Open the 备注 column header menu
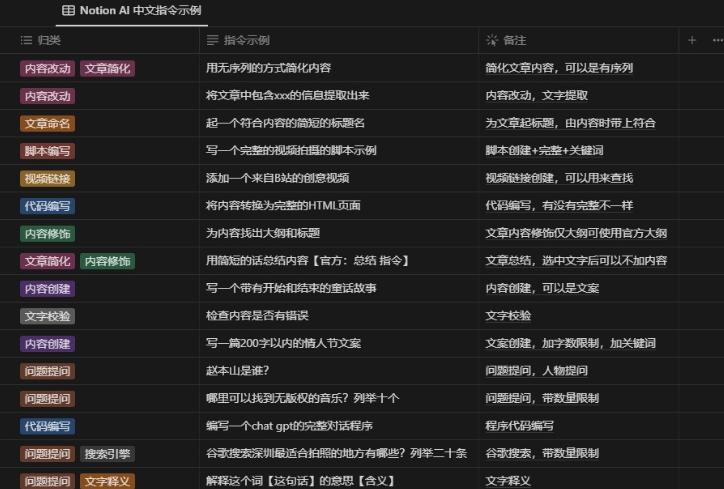The width and height of the screenshot is (724, 489). 514,40
